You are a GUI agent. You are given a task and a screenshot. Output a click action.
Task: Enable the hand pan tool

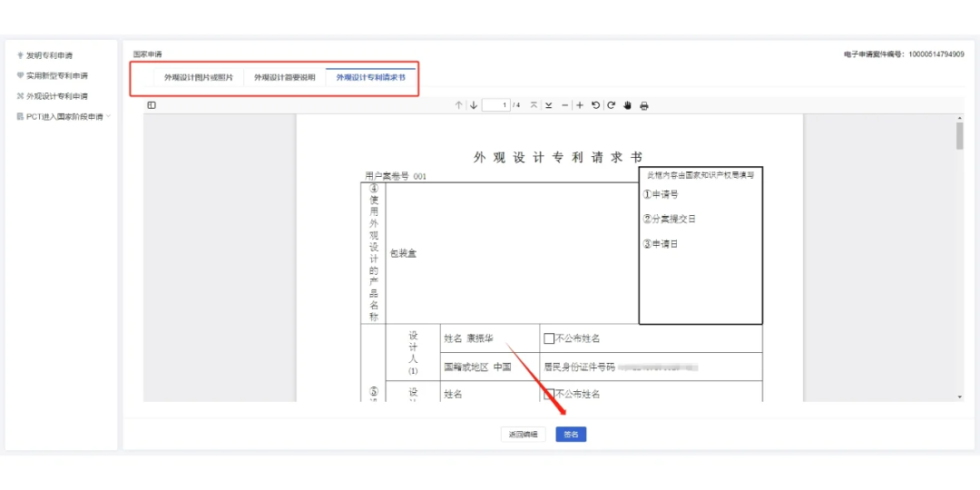pos(628,105)
